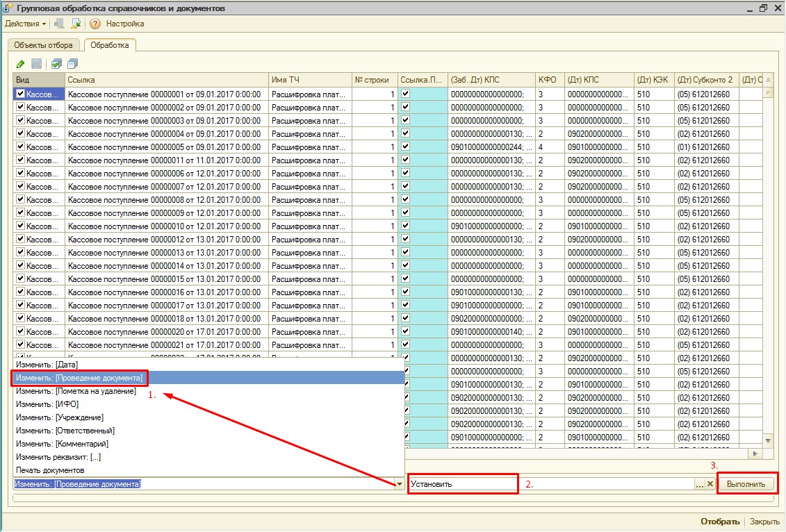
Task: Click the horizontal scrollbar right arrow
Action: click(x=755, y=454)
